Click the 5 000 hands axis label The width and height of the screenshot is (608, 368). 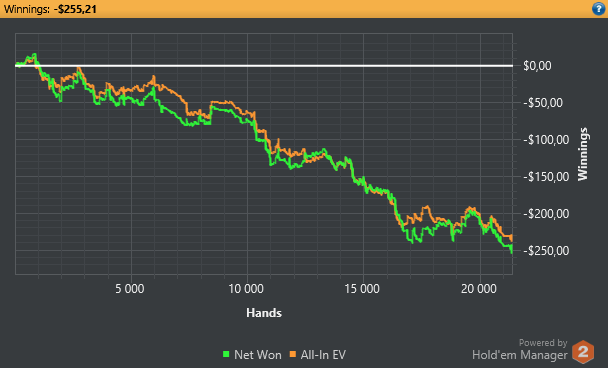130,289
